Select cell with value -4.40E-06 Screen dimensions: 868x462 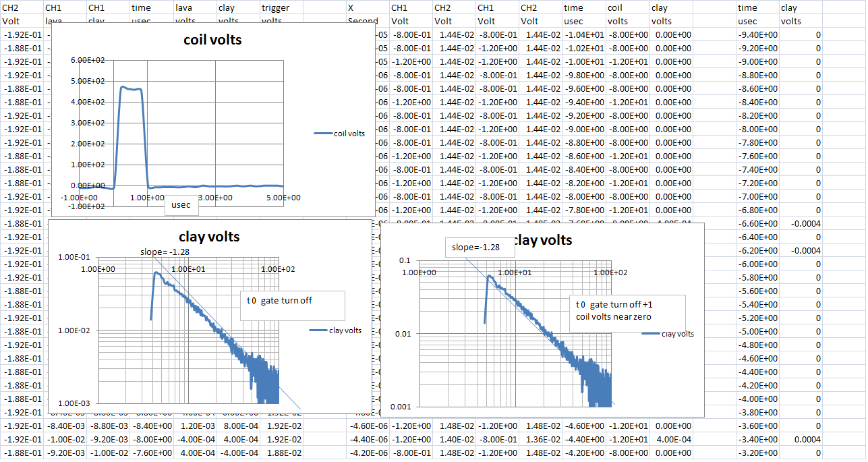click(x=368, y=439)
